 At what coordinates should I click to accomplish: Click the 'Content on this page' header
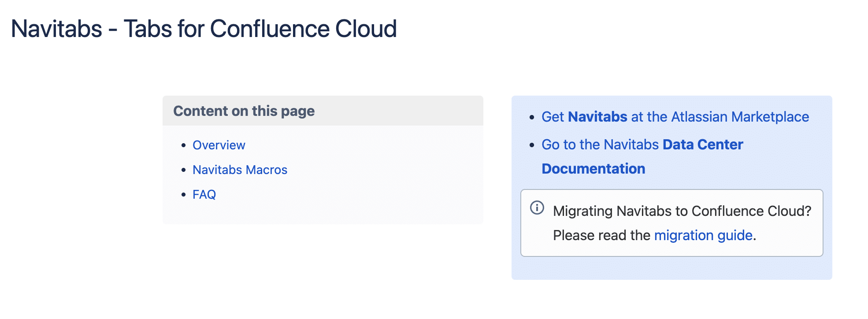pyautogui.click(x=244, y=111)
